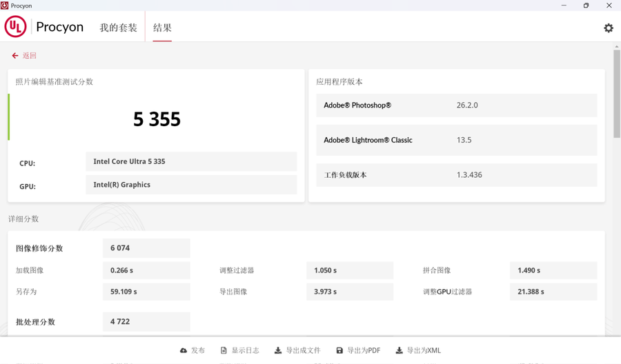Screen dimensions: 621x364
Task: Click the show log document icon
Action: [x=224, y=350]
